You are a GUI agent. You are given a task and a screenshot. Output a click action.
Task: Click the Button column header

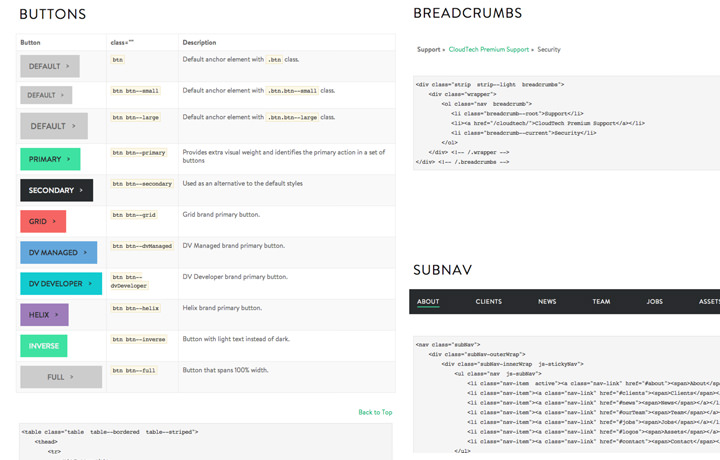(x=30, y=42)
